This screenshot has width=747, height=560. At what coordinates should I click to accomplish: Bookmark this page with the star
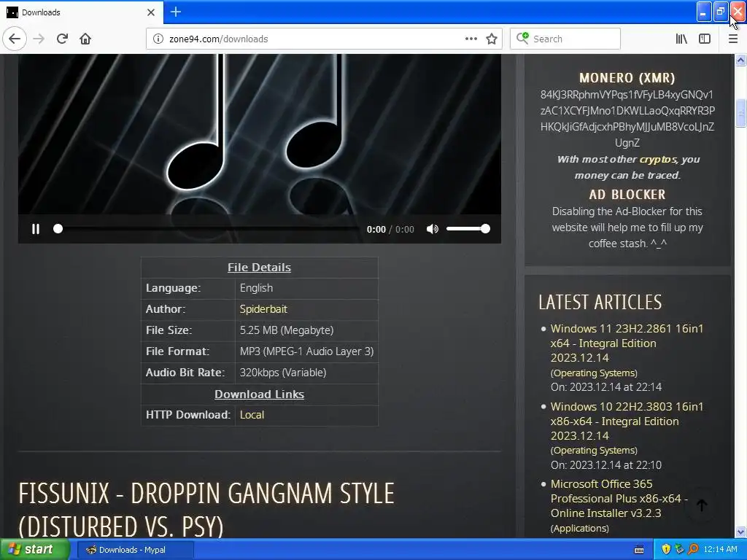click(x=492, y=39)
